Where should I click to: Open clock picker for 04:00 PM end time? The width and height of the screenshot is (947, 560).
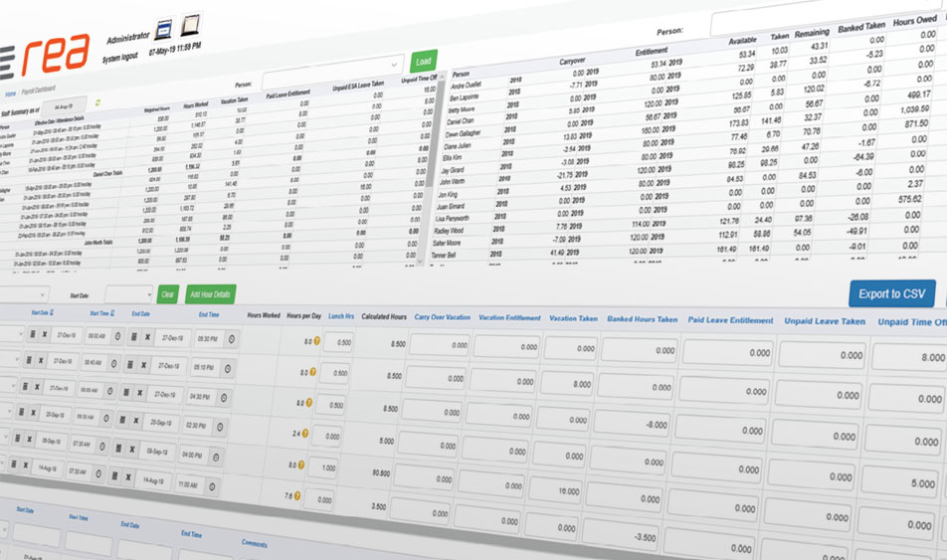(x=216, y=457)
